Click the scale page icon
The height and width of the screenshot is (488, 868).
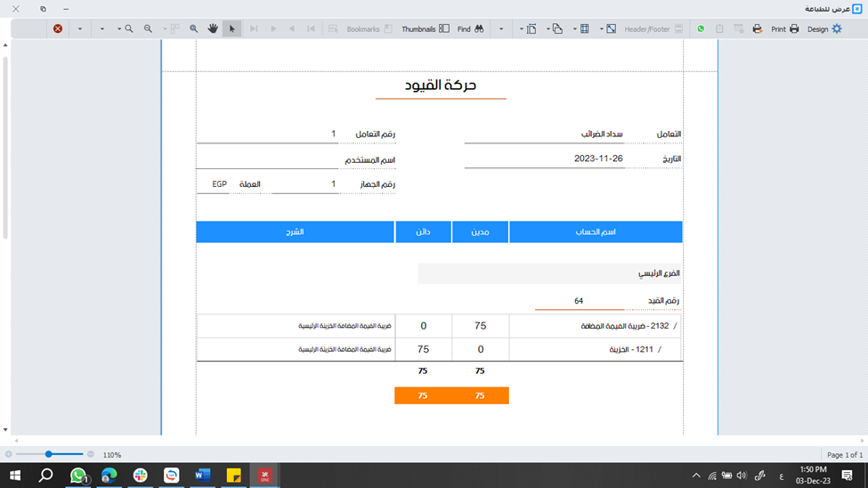pyautogui.click(x=611, y=28)
